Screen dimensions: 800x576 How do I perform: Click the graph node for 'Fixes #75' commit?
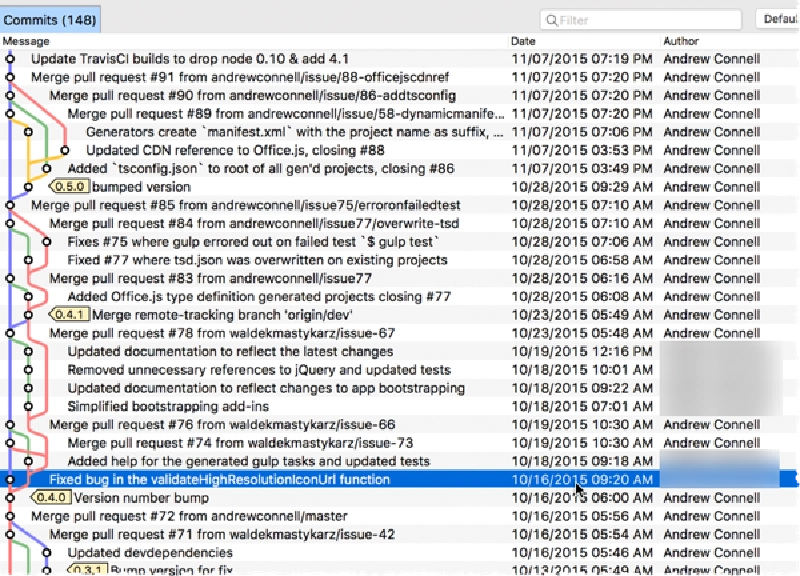coord(46,241)
